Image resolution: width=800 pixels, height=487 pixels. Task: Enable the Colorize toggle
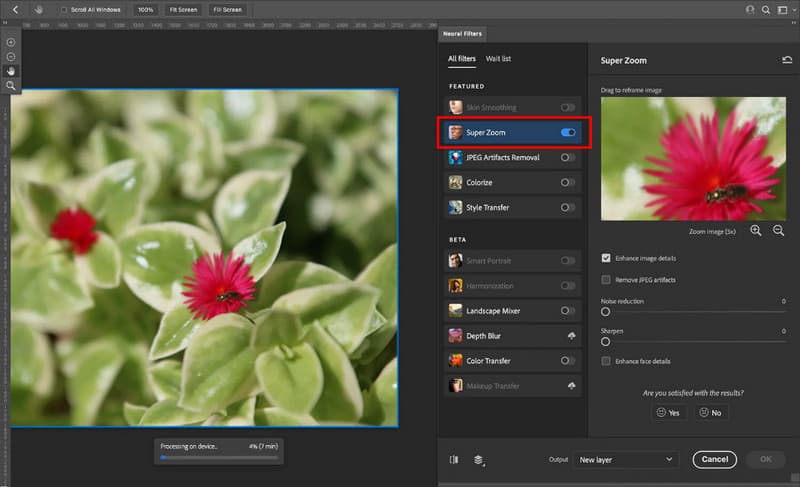(x=568, y=182)
